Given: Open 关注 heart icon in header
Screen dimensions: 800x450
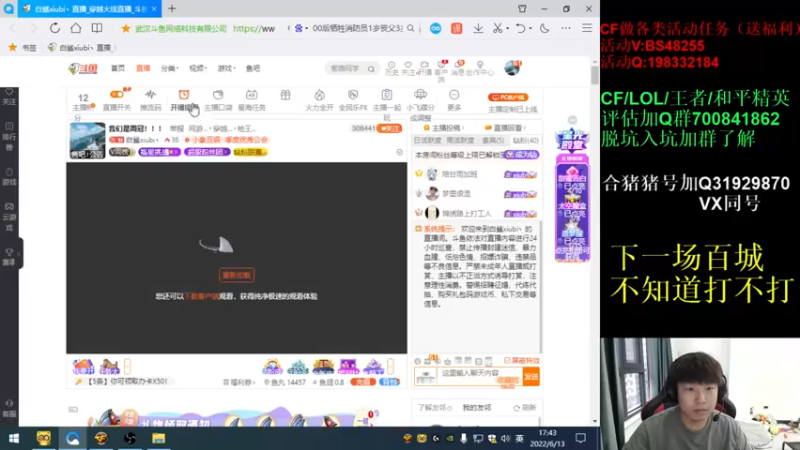Looking at the screenshot, I should 408,68.
